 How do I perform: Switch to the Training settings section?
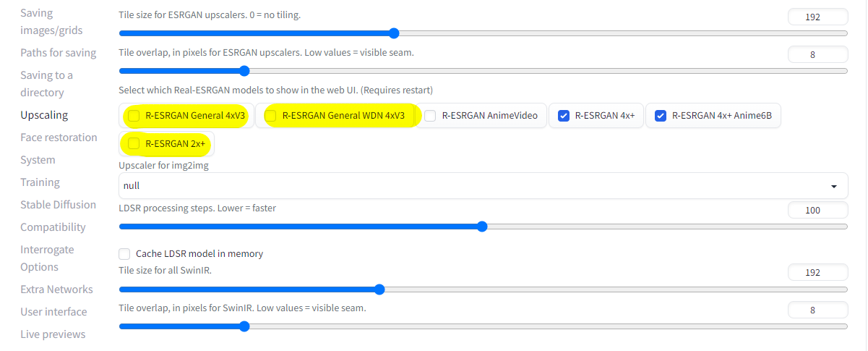coord(40,182)
